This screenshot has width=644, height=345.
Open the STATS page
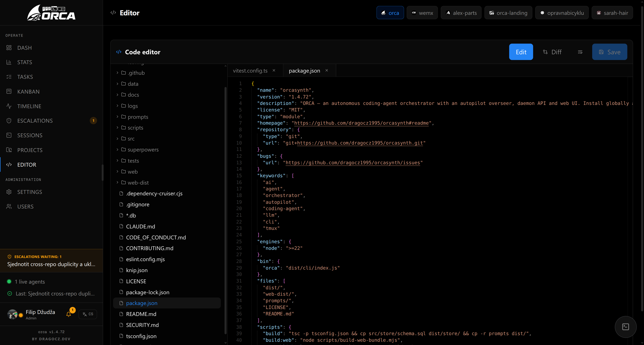(x=51, y=62)
